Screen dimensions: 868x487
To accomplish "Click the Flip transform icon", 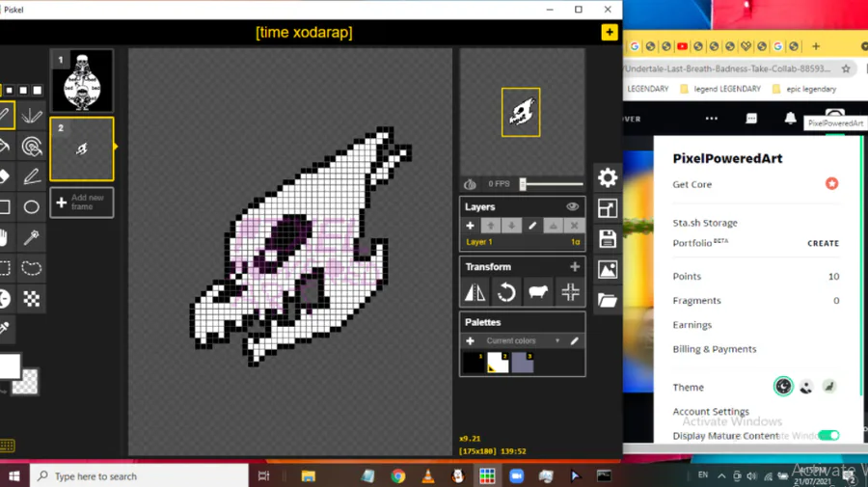I will coord(475,292).
